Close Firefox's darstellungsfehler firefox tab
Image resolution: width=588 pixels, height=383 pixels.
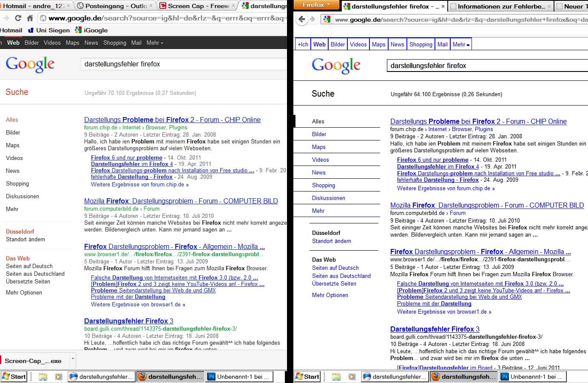tap(443, 6)
